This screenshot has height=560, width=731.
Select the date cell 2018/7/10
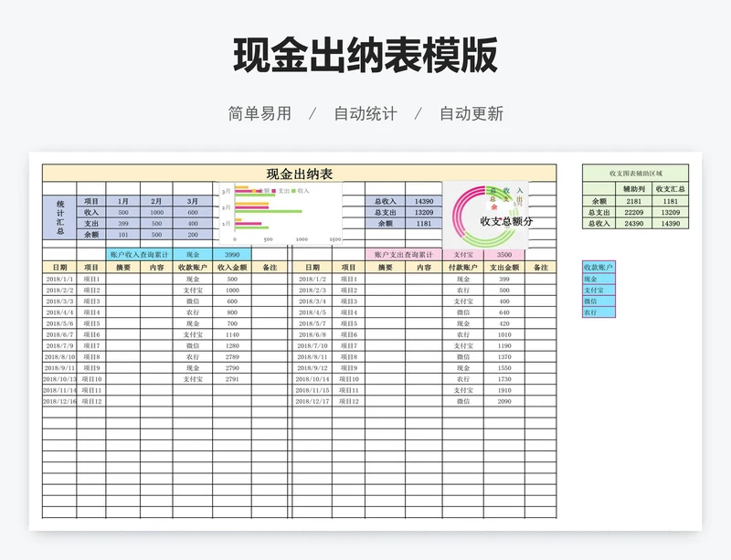pos(313,346)
